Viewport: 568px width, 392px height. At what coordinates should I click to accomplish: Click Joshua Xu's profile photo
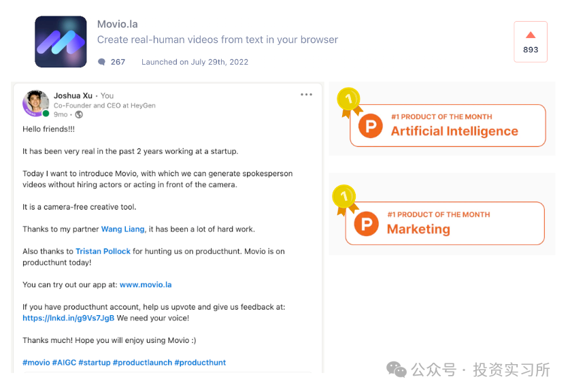coord(35,103)
